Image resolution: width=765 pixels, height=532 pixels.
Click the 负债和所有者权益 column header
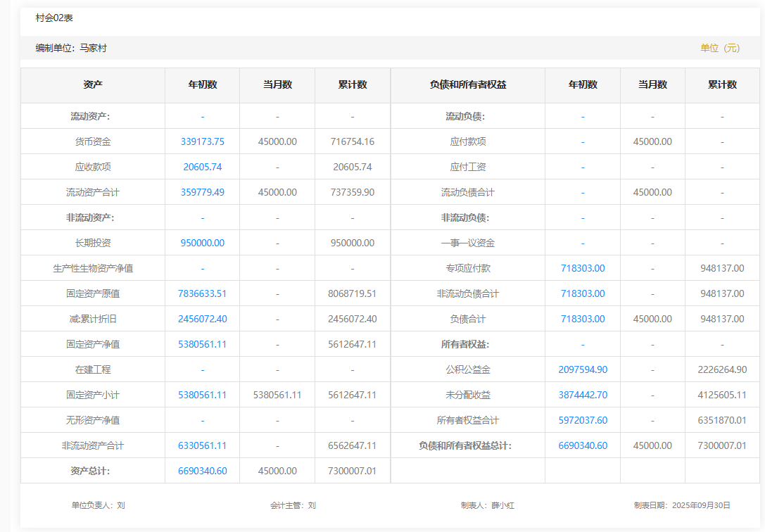[467, 84]
